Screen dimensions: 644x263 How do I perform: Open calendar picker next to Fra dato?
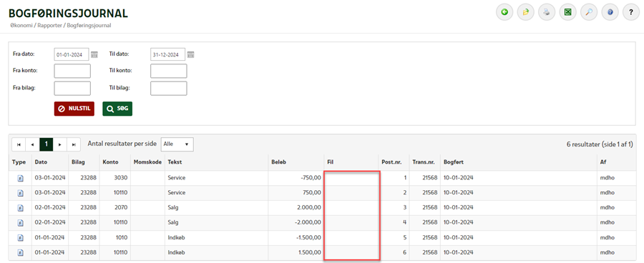coord(94,54)
